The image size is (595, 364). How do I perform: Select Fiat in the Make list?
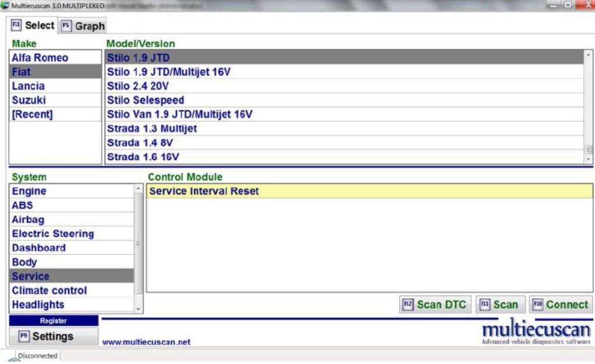tap(55, 72)
